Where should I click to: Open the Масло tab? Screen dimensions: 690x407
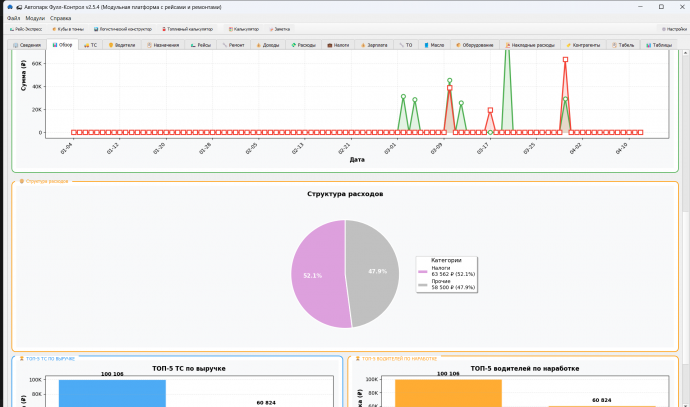[x=434, y=45]
